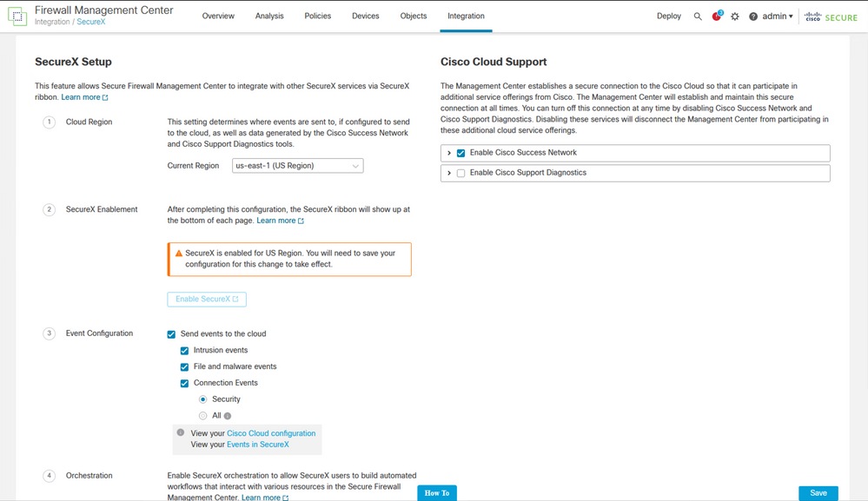Open the admin user menu

click(777, 16)
